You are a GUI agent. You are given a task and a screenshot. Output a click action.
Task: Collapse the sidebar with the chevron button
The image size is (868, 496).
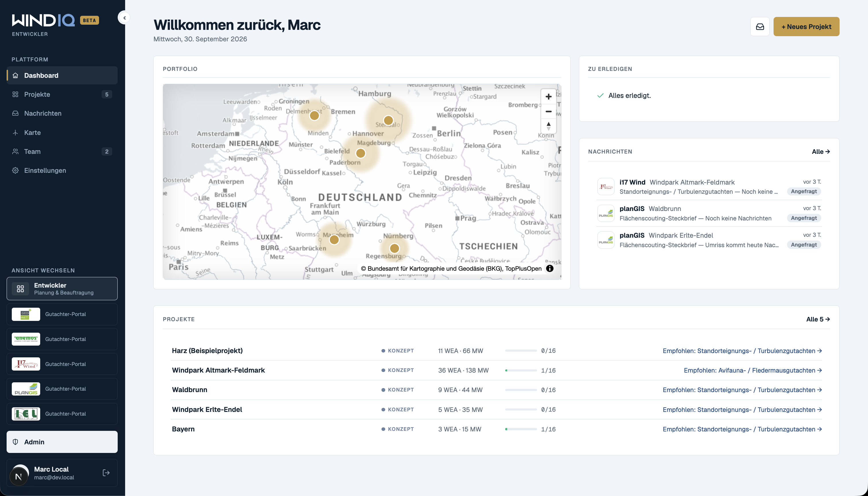124,18
